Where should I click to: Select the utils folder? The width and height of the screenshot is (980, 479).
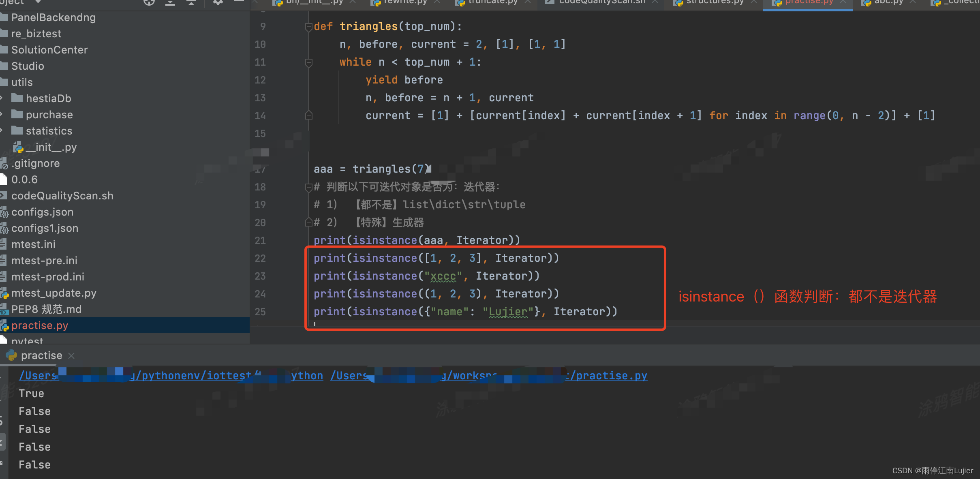click(x=21, y=82)
